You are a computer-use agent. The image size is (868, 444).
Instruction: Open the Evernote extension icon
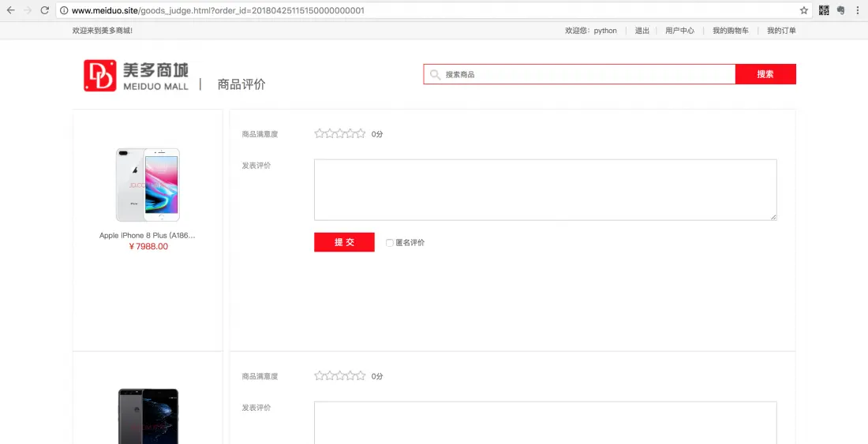click(x=840, y=10)
